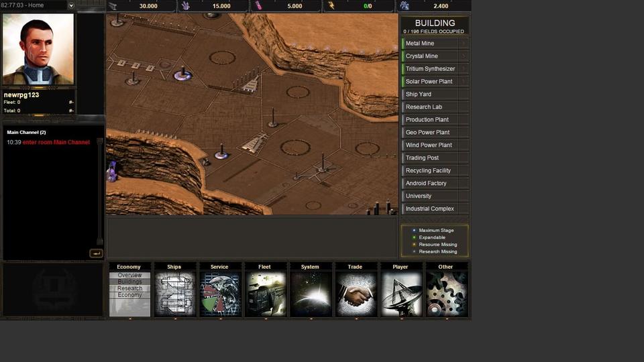Click the newrpg123 player avatar portrait

coord(38,50)
